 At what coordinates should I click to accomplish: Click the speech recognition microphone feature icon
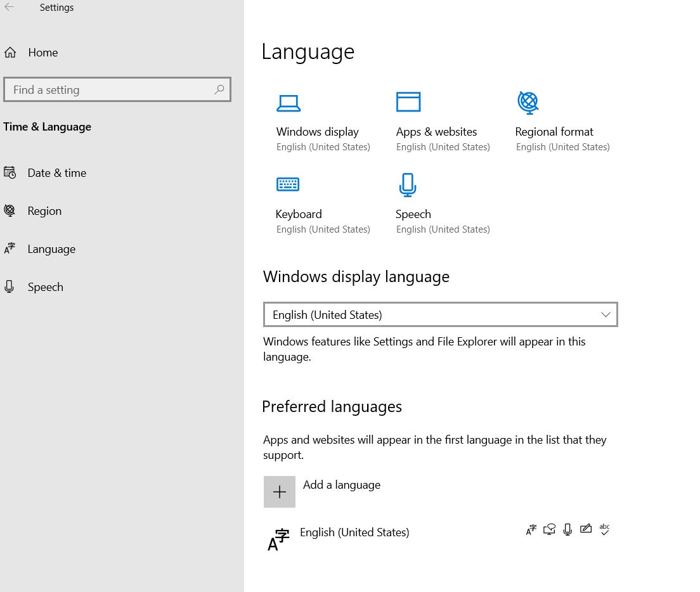(567, 529)
